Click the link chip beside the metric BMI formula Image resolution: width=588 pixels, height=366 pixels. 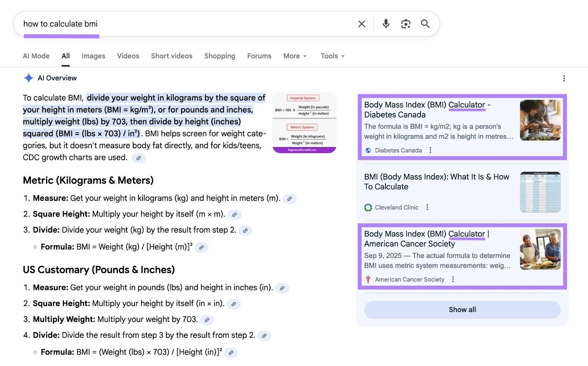click(x=201, y=247)
